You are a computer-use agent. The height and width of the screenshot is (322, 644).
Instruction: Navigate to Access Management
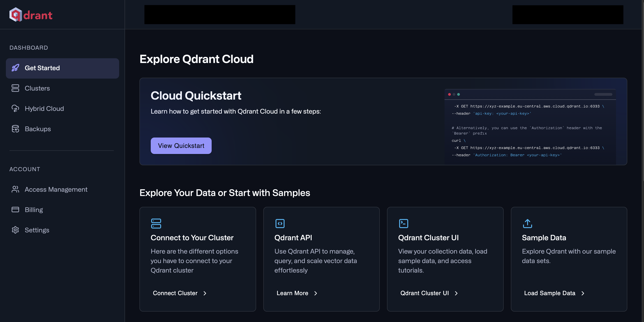point(63,189)
